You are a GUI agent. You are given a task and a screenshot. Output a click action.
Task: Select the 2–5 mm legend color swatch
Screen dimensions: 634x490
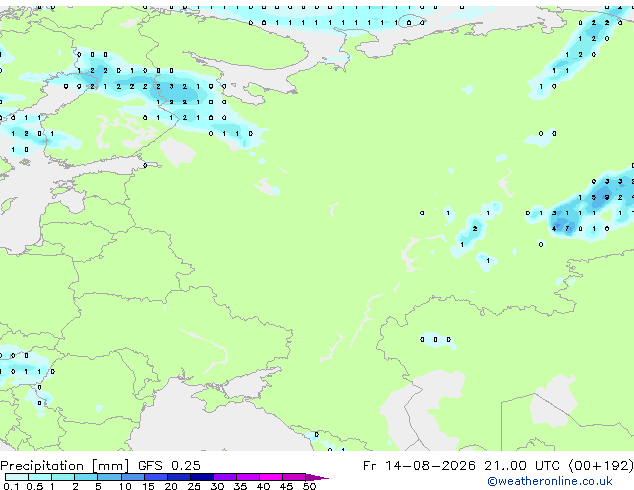(86, 477)
